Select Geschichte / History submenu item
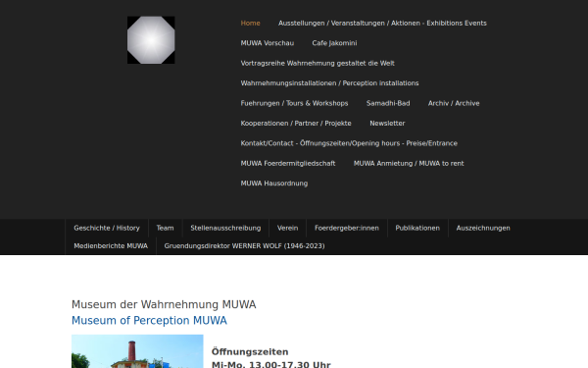Image resolution: width=588 pixels, height=368 pixels. (x=107, y=228)
